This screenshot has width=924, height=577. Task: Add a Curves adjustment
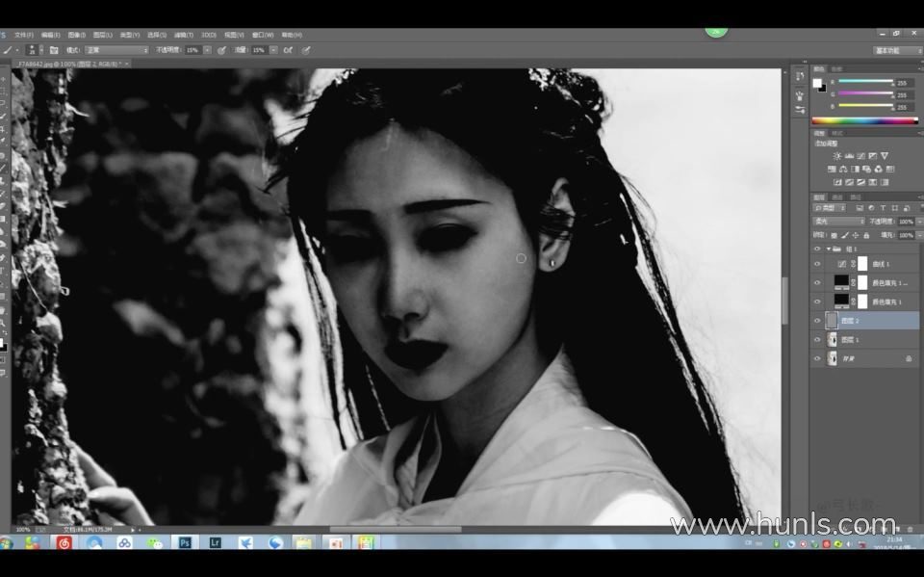(x=860, y=156)
